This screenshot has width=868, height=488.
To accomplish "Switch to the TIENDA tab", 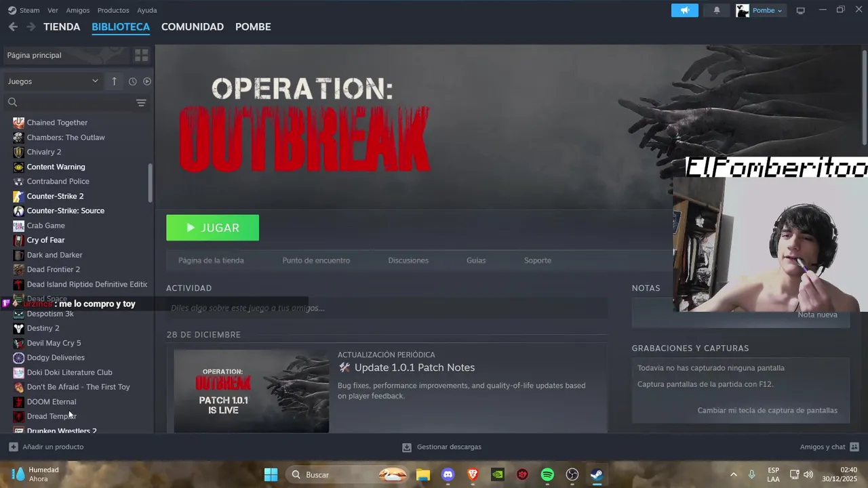I will [62, 27].
